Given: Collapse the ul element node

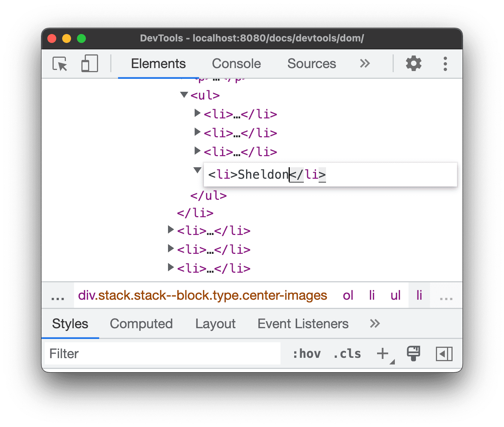Looking at the screenshot, I should [184, 95].
